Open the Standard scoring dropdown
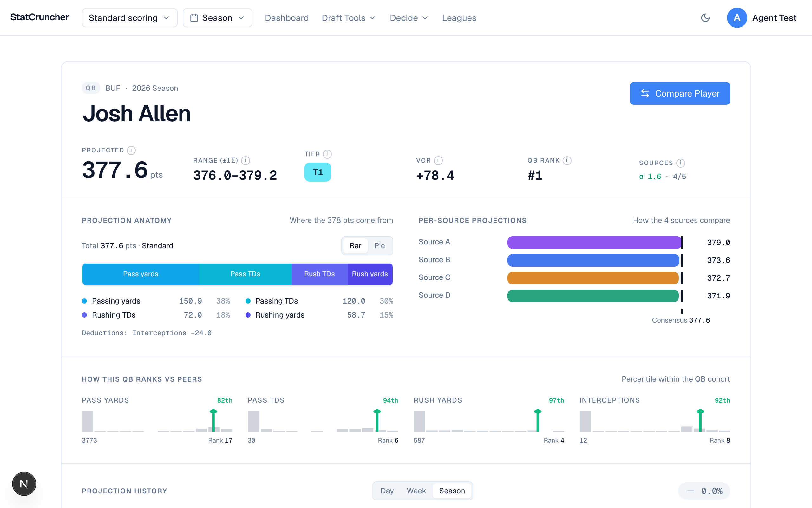Screen dimensions: 812x508 point(129,18)
